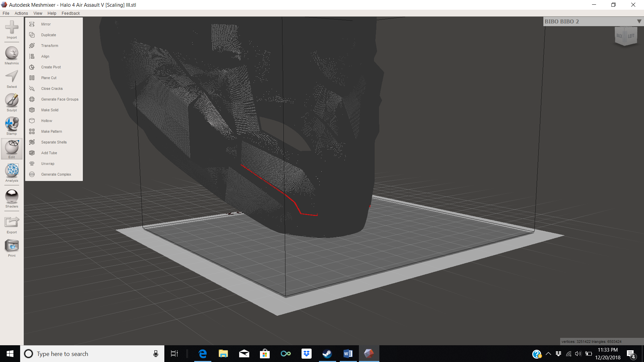Click the Meshmixer taskbar icon
644x362 pixels.
pos(369,354)
